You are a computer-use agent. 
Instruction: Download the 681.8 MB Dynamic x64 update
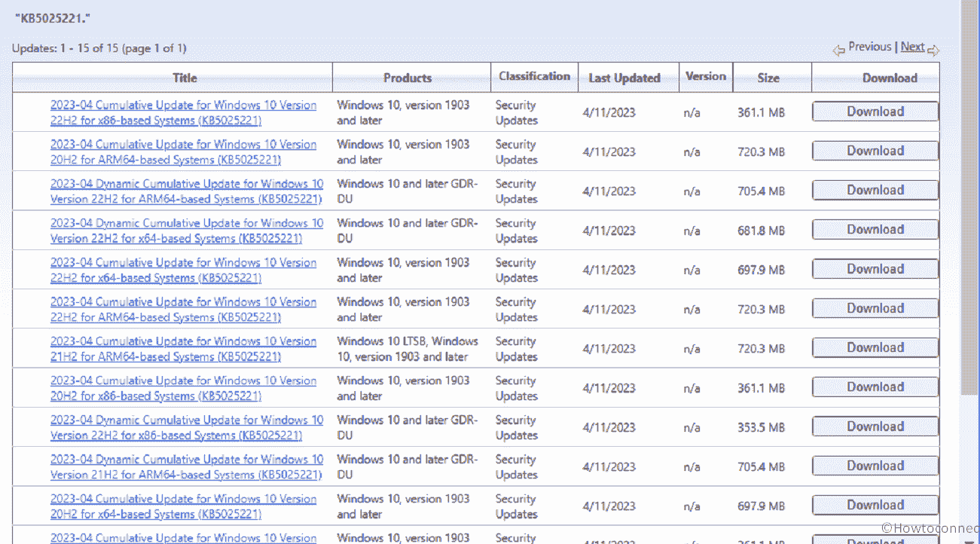point(875,229)
